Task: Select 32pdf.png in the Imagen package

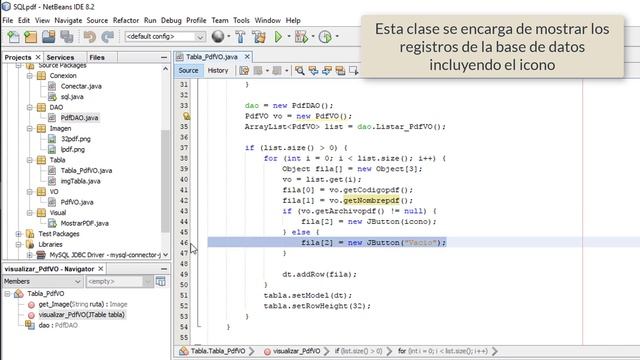Action: [x=76, y=139]
